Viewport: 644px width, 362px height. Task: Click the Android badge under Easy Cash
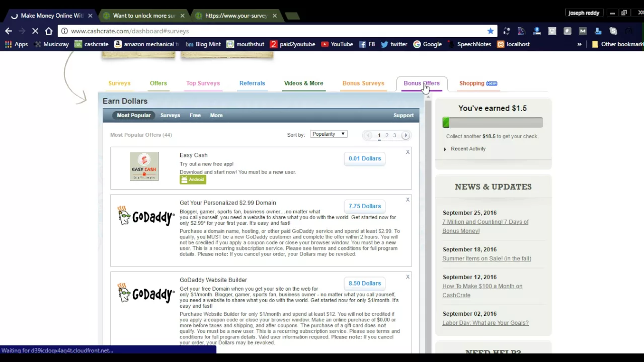tap(193, 179)
